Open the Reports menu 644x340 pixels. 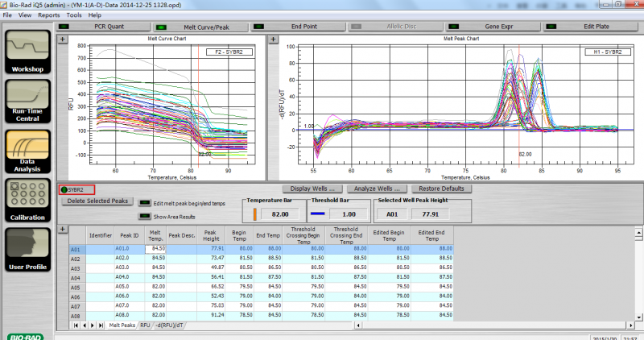click(48, 15)
